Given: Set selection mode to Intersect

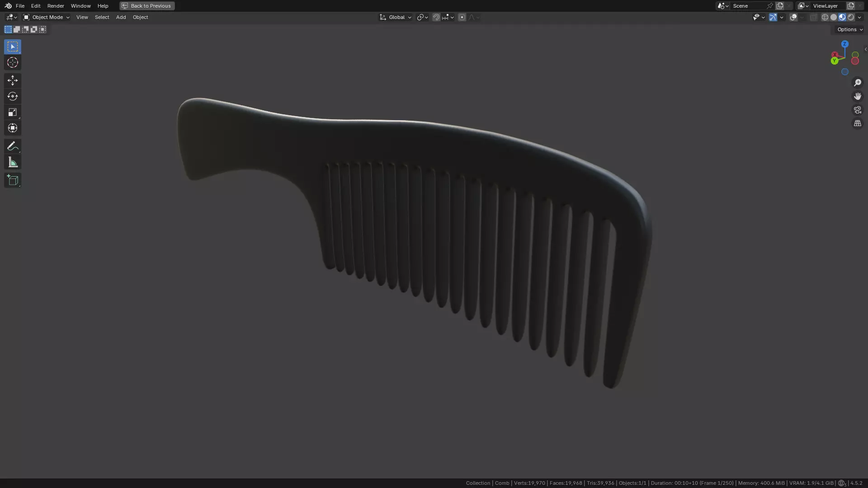Looking at the screenshot, I should click(42, 29).
